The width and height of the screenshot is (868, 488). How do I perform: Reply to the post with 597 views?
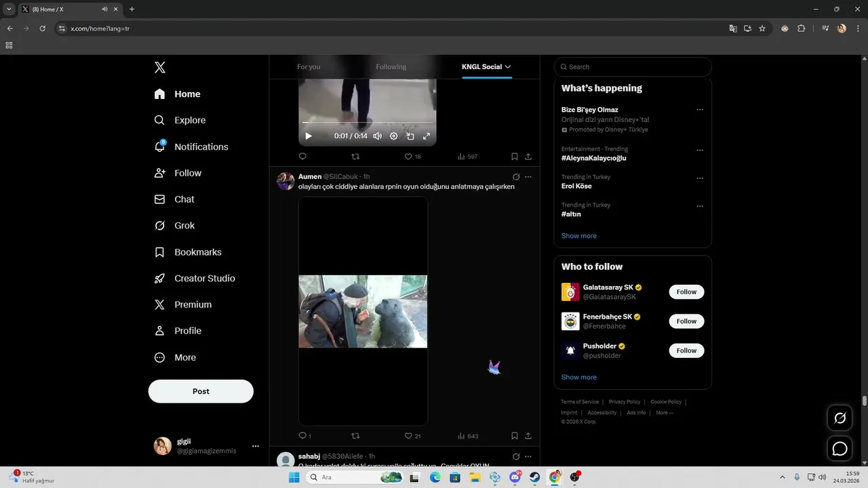click(302, 157)
